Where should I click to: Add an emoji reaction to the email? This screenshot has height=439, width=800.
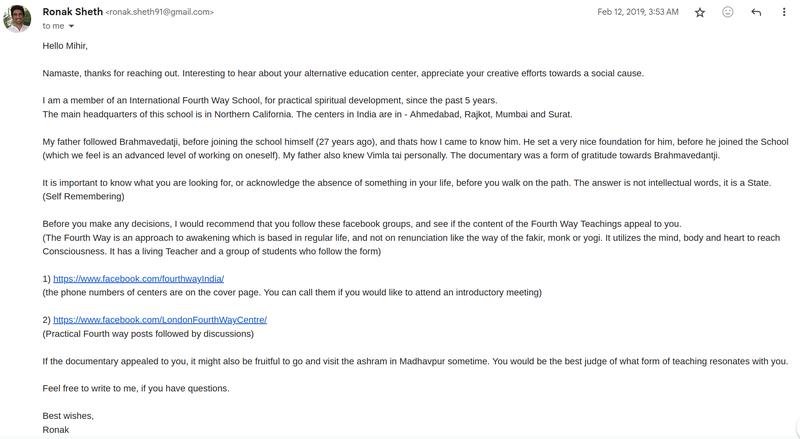pyautogui.click(x=728, y=12)
